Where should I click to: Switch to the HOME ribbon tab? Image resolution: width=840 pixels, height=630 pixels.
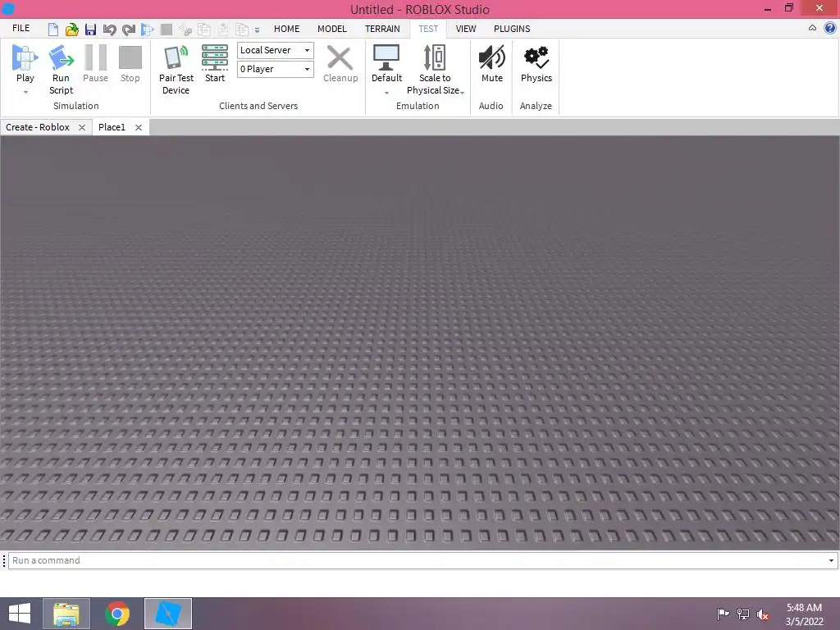pos(286,29)
